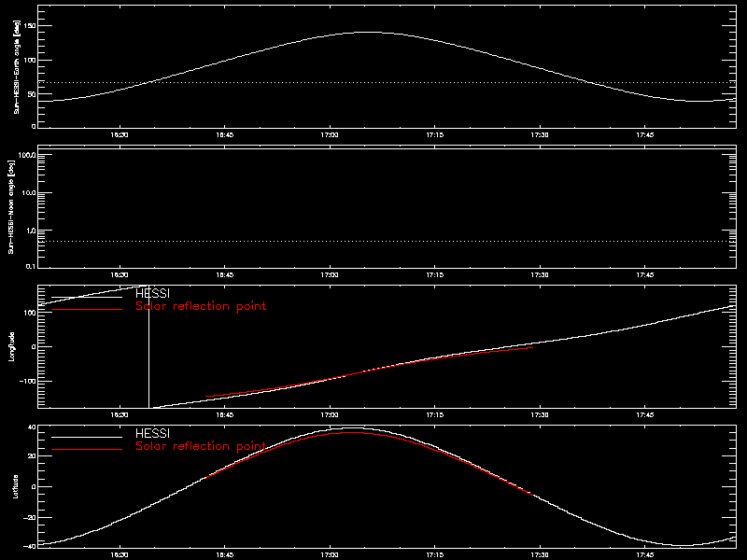Click '17:00' time label under the Longitude plot
This screenshot has width=747, height=560.
click(330, 415)
